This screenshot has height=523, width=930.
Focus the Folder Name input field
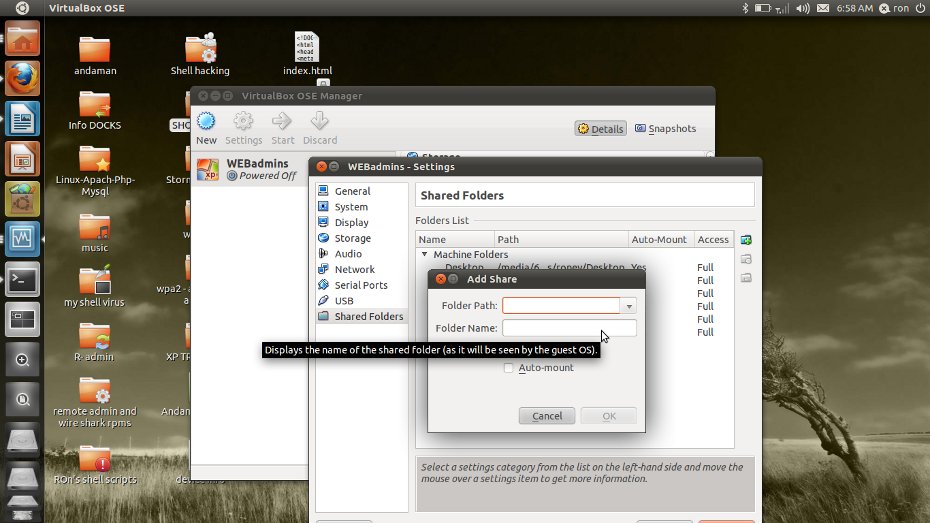[569, 328]
